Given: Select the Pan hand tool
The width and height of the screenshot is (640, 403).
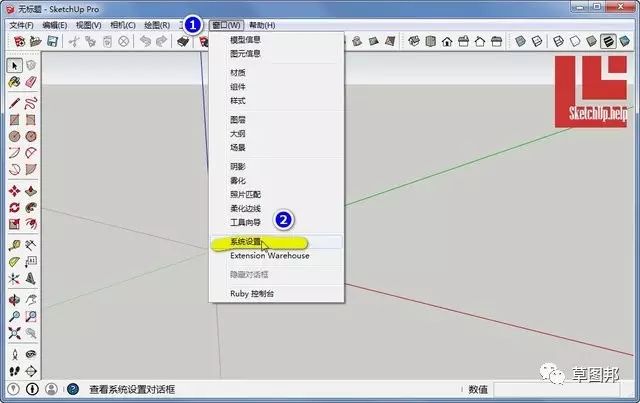Looking at the screenshot, I should point(31,300).
